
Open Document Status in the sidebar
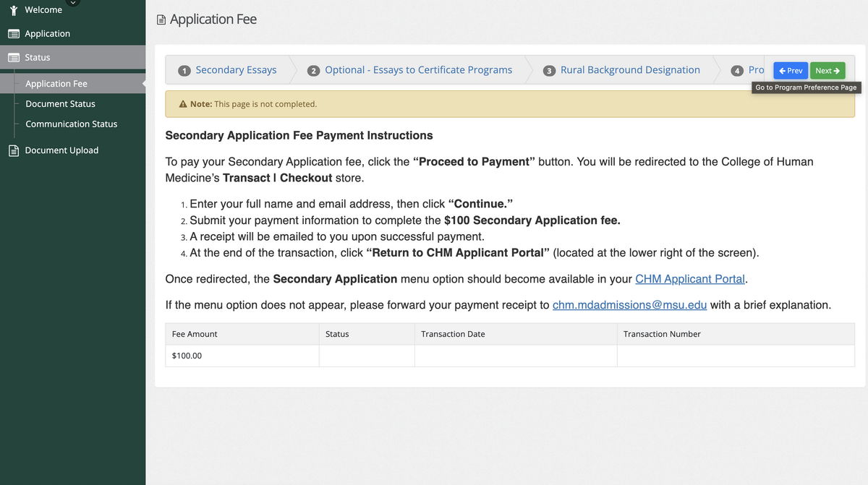pos(60,104)
